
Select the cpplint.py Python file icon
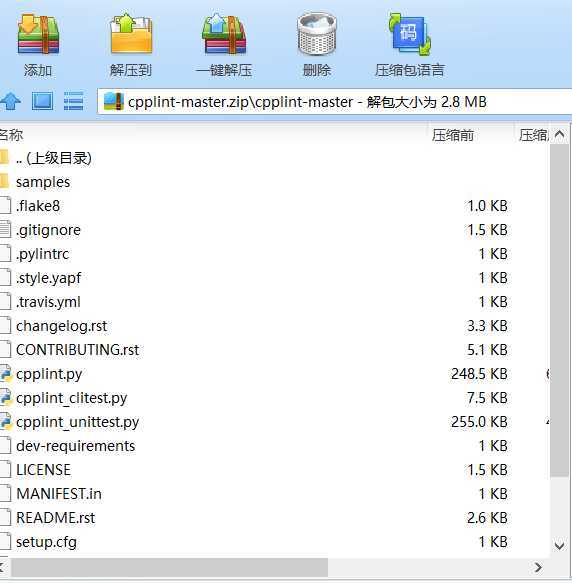[6, 374]
